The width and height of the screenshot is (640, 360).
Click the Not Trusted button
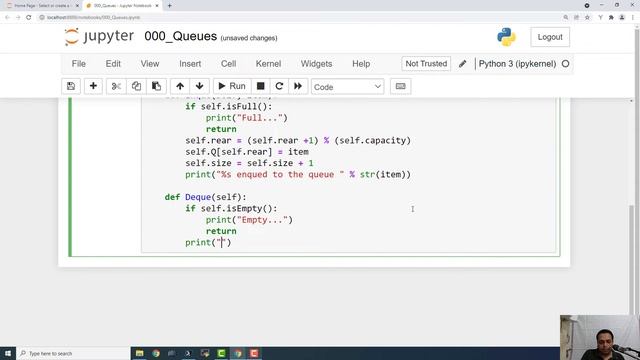click(426, 64)
